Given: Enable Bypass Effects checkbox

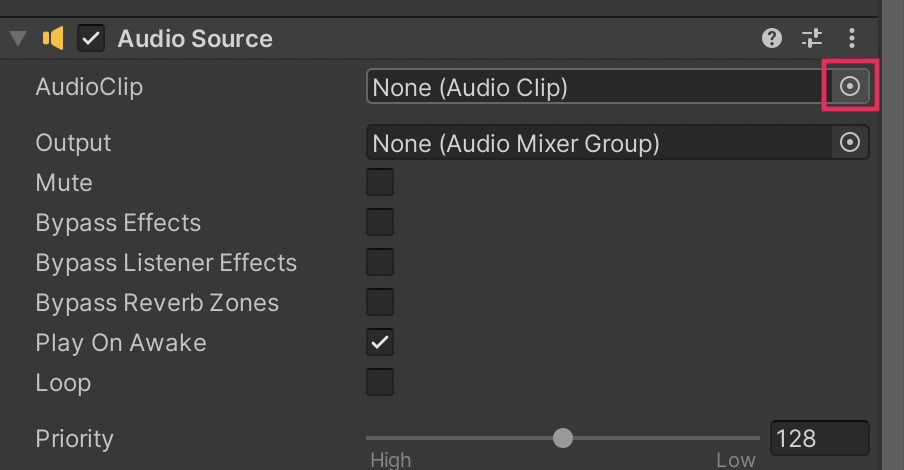Looking at the screenshot, I should [x=380, y=222].
